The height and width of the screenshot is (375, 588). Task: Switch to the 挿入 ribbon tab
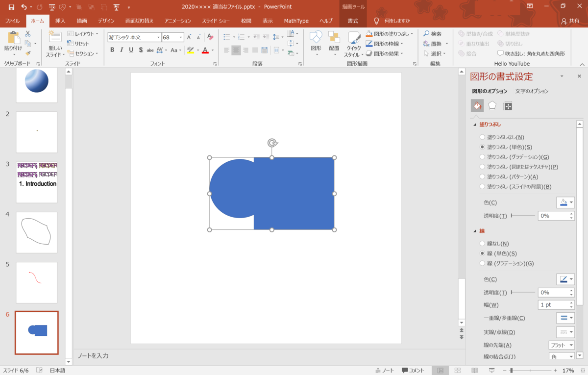60,21
